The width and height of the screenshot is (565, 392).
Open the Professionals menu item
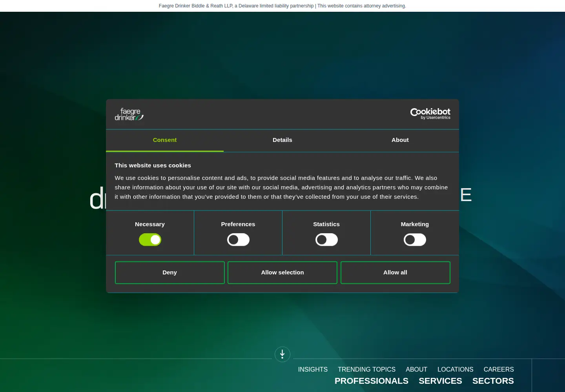(x=371, y=381)
